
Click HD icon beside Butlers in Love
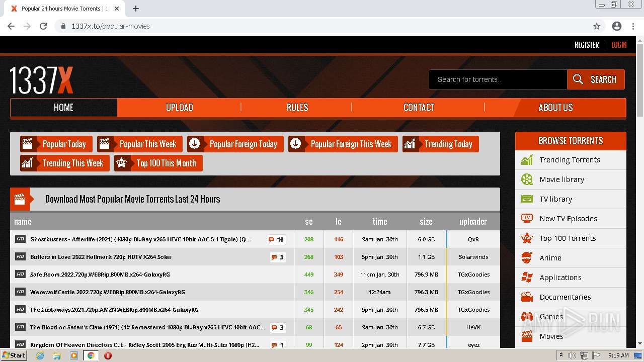tap(20, 257)
